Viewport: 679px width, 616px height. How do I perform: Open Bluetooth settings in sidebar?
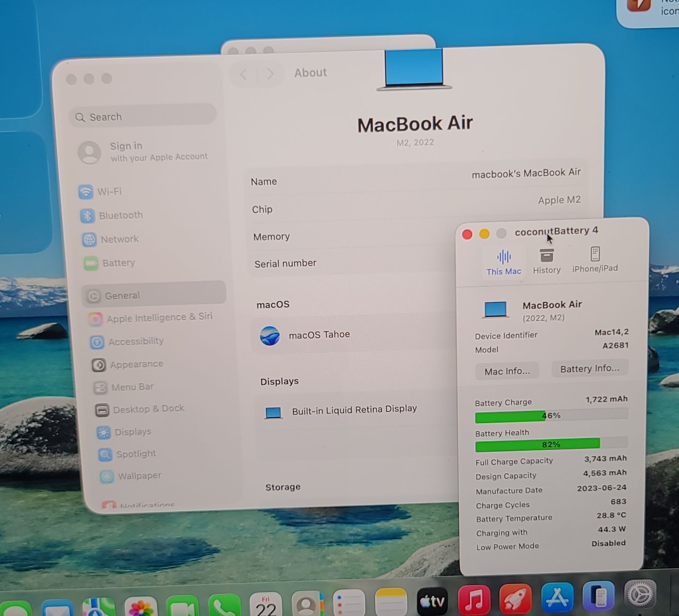112,215
